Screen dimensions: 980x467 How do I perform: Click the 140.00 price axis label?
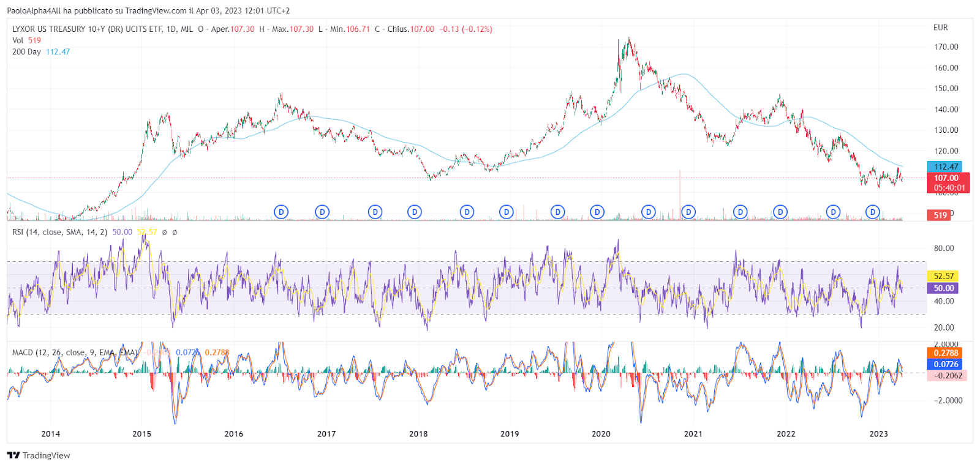946,110
